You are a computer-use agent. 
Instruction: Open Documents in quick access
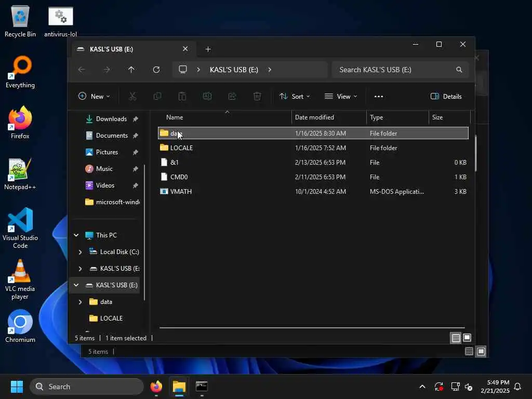point(111,136)
